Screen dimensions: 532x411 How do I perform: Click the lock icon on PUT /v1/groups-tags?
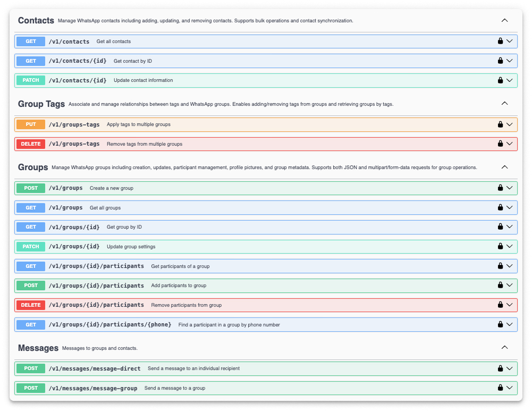[x=500, y=124]
